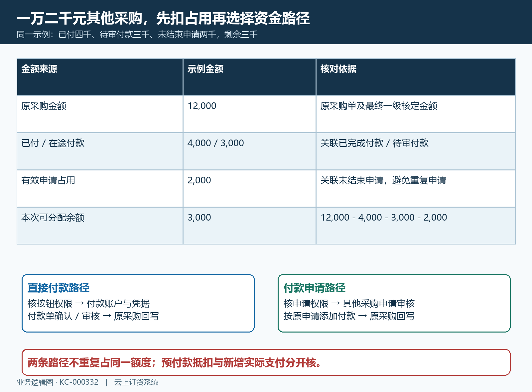
Task: Click the '直接付款路径' heading
Action: click(x=59, y=288)
